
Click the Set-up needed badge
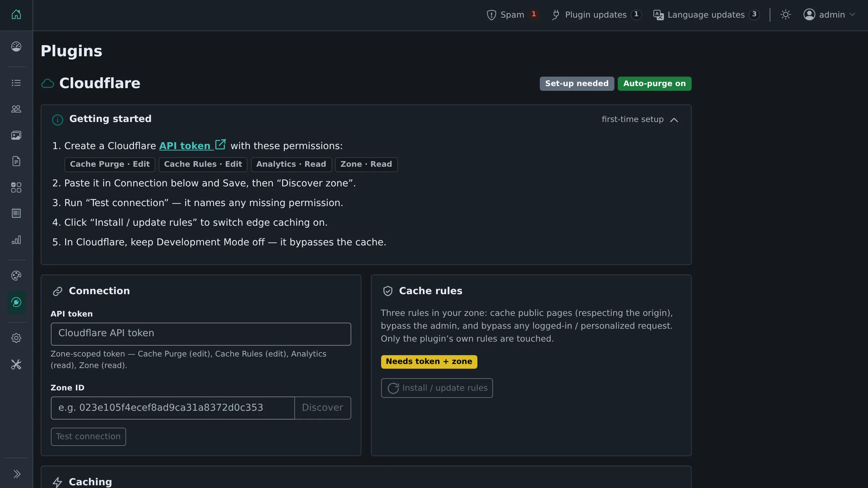coord(577,84)
